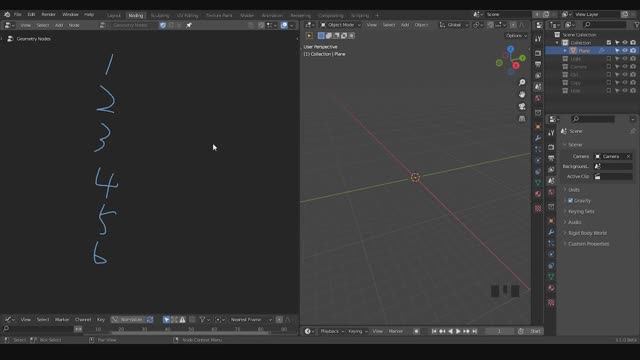Jump to the last frame
The width and height of the screenshot is (640, 360).
[475, 331]
